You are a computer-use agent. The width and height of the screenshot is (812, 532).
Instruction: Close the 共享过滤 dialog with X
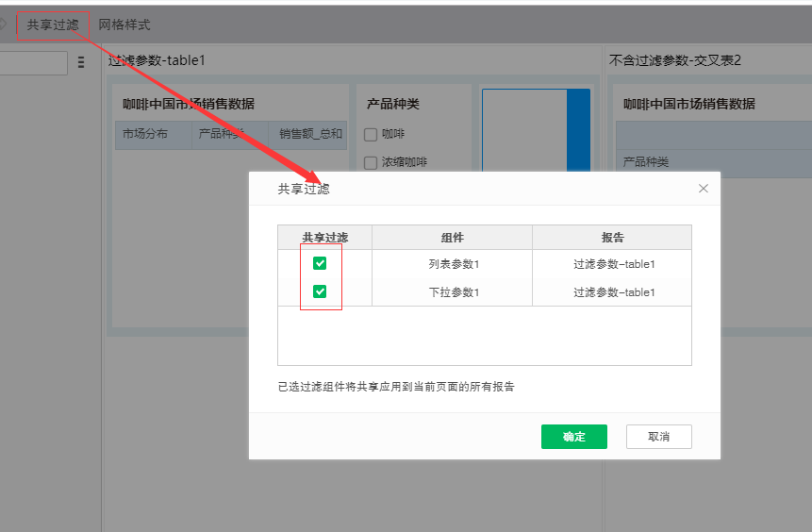(703, 189)
